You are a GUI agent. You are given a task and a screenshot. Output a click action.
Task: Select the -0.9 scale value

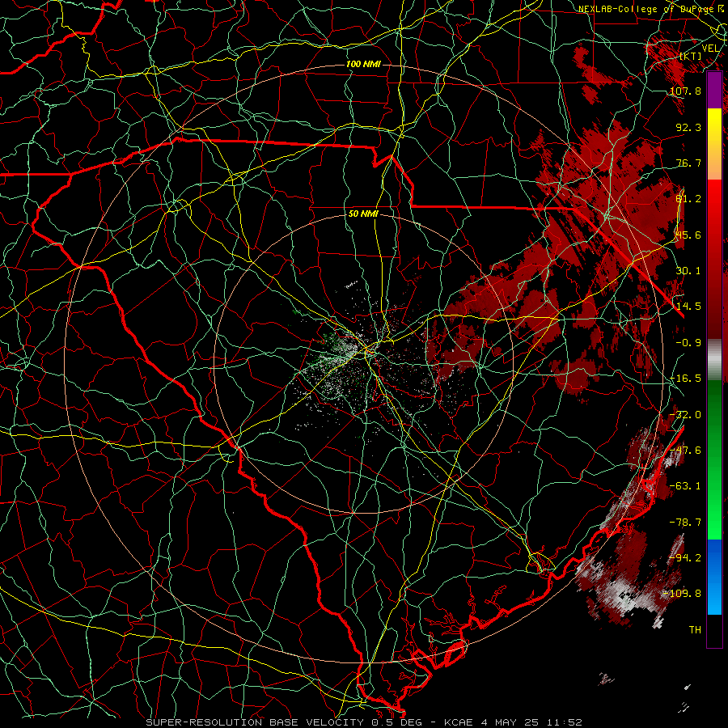[688, 343]
